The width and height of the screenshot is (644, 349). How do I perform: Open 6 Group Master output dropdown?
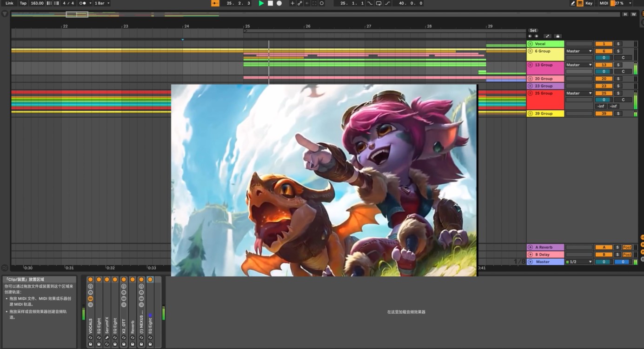pyautogui.click(x=579, y=51)
